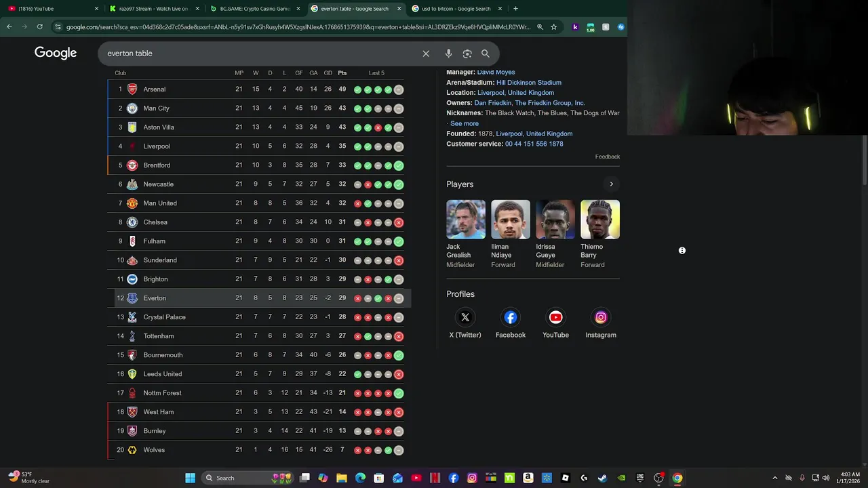Click the Google logo

pos(56,53)
